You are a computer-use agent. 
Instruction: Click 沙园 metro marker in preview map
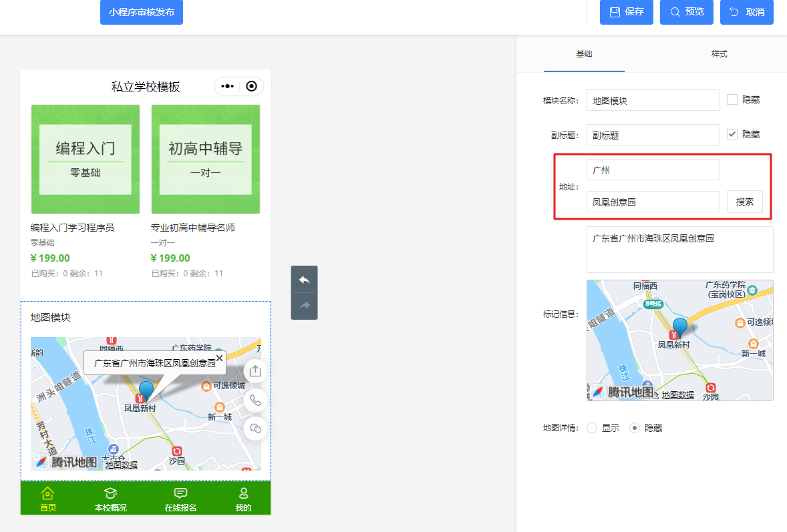176,451
